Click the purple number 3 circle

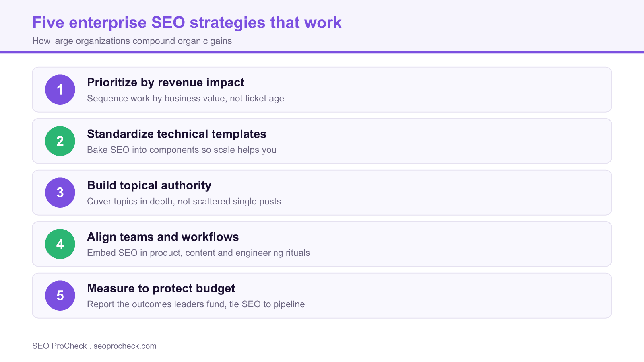60,193
